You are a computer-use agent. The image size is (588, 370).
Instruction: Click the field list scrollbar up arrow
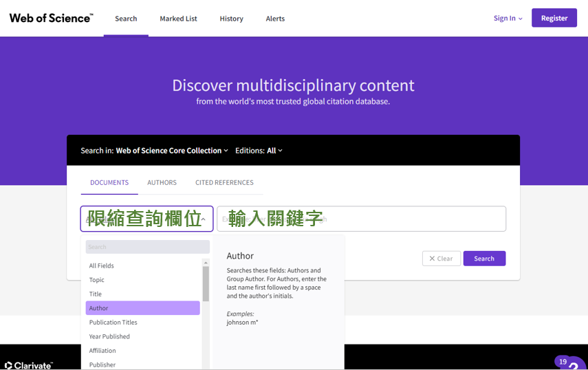[x=206, y=263]
